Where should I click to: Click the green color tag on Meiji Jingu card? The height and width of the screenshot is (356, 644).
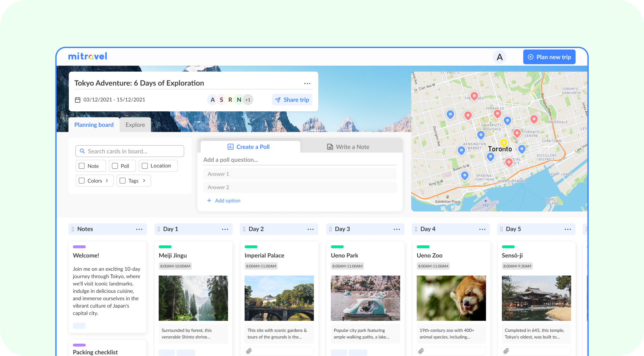point(165,247)
